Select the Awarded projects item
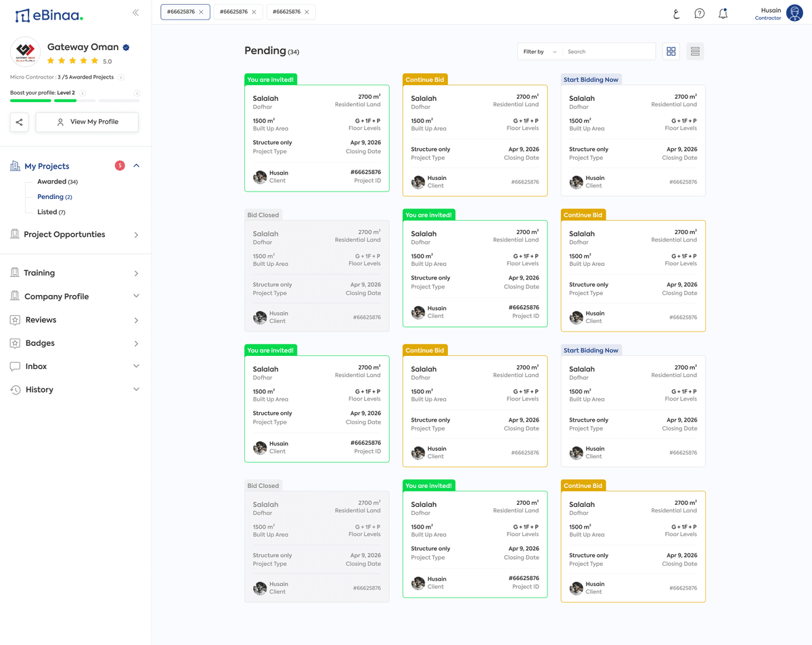The width and height of the screenshot is (812, 645). coord(58,181)
